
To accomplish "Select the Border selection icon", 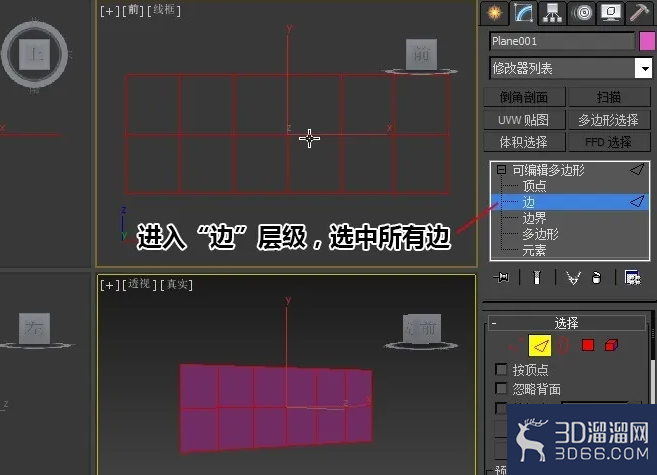I will (x=564, y=346).
